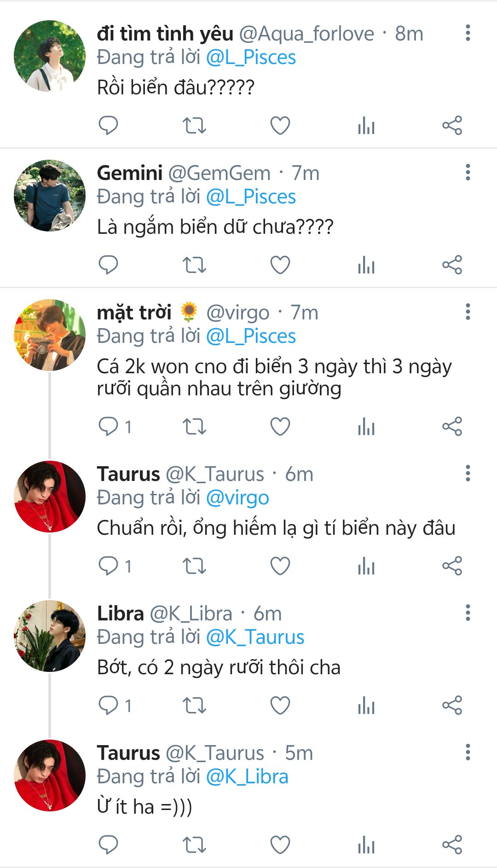Open @L_Pisces mention in Gemini's reply
The width and height of the screenshot is (497, 868).
(251, 197)
